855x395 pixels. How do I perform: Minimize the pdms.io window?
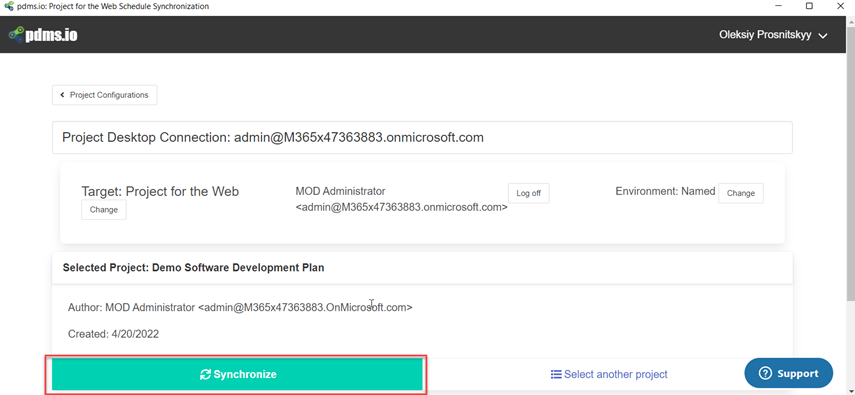pyautogui.click(x=778, y=6)
